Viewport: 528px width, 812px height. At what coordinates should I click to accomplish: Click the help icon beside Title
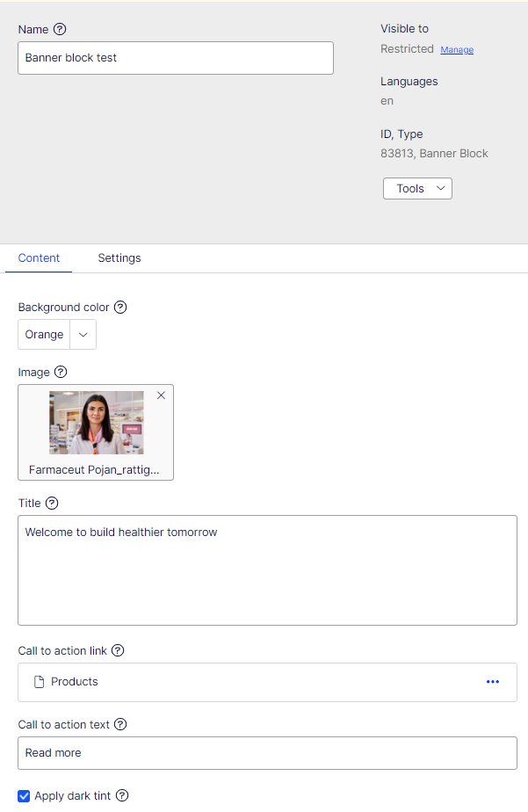tap(52, 503)
